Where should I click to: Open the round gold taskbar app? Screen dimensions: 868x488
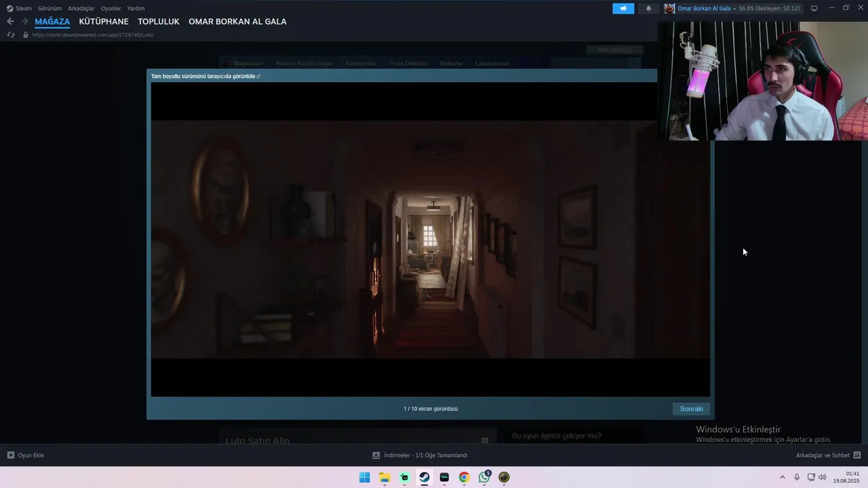click(504, 477)
